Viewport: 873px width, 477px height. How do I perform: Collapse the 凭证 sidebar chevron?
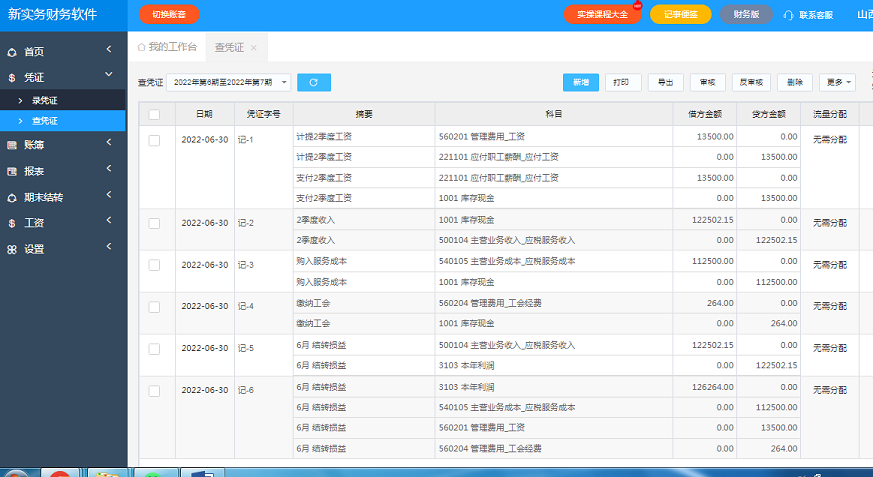pos(109,75)
